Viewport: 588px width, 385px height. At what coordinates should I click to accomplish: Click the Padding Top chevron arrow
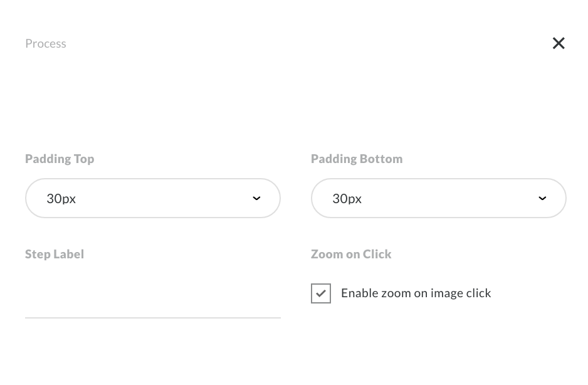coord(256,198)
